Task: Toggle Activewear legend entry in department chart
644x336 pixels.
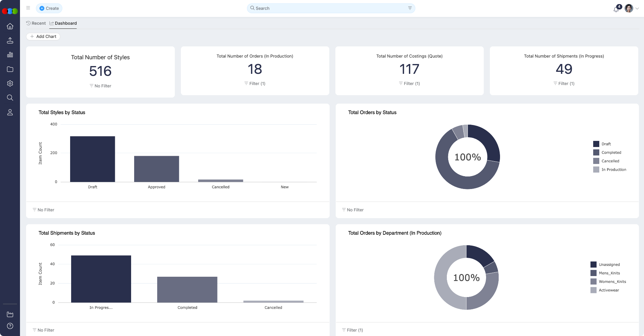Action: 608,290
